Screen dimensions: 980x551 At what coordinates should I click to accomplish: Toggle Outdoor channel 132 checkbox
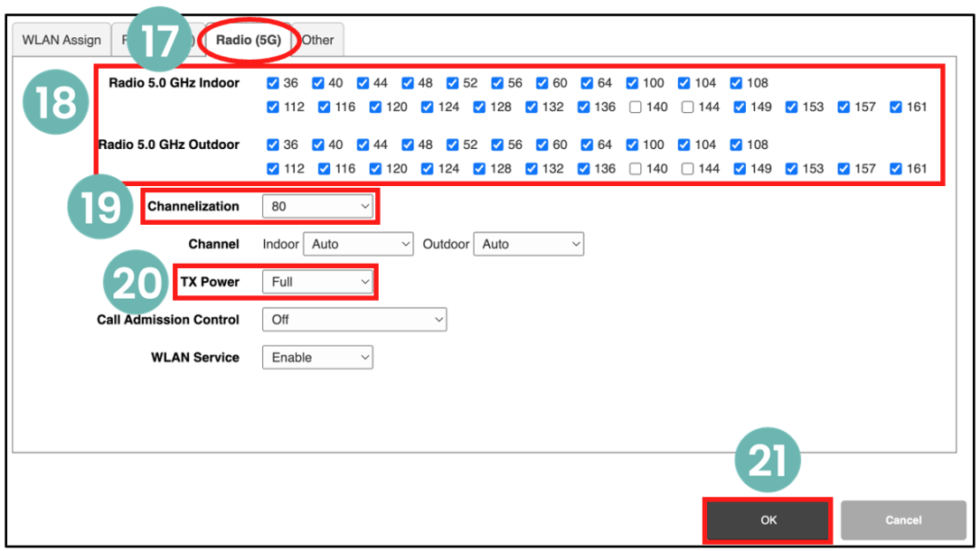[x=532, y=169]
